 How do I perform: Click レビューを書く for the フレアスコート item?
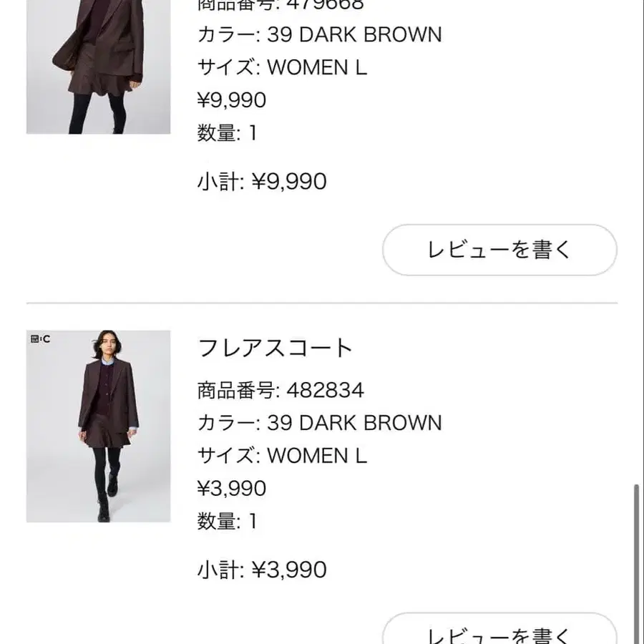(x=499, y=633)
